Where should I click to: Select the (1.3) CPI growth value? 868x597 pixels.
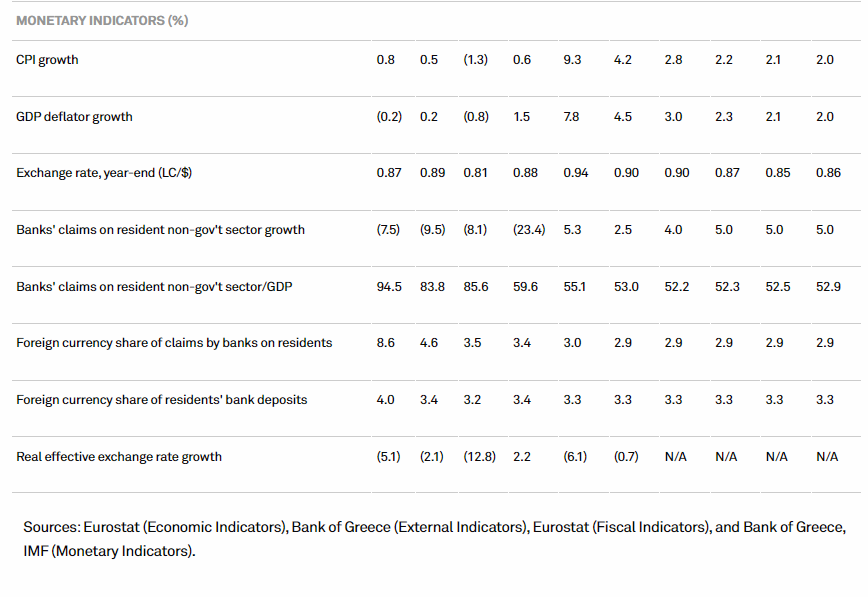tap(475, 60)
